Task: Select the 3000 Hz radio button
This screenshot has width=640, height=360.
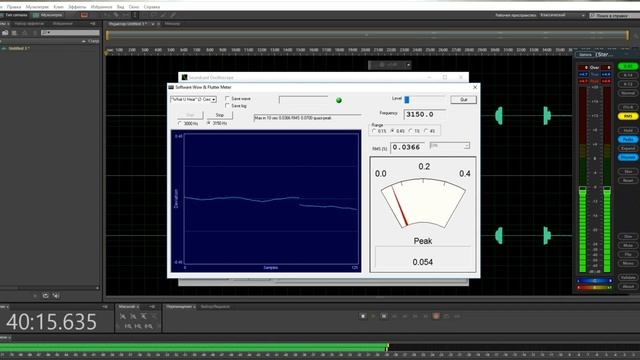Action: pyautogui.click(x=180, y=123)
